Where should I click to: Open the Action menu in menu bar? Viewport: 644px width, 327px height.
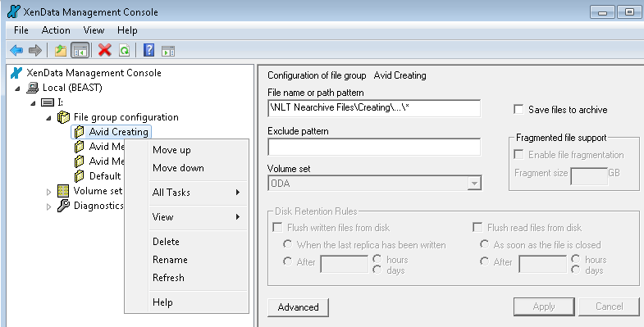tap(56, 30)
